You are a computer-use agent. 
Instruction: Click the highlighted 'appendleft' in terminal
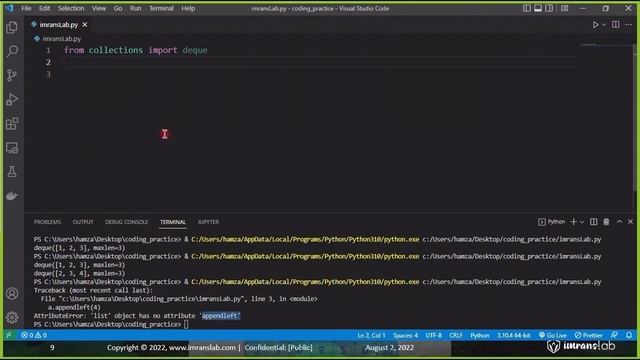click(221, 316)
